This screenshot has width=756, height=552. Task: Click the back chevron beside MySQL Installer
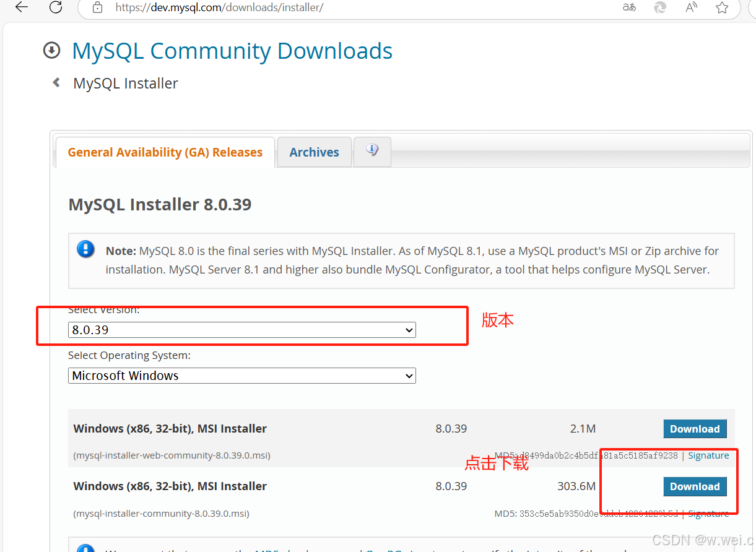tap(55, 82)
